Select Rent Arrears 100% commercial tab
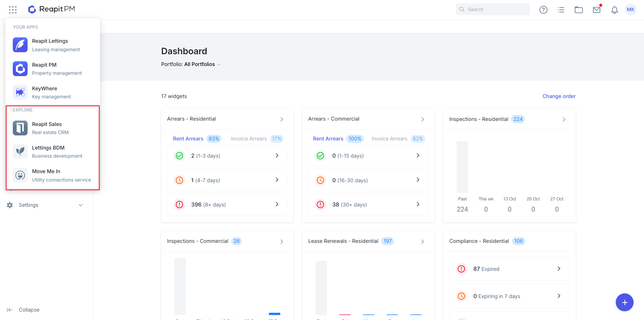Screen dimensions: 644x320 click(338, 139)
